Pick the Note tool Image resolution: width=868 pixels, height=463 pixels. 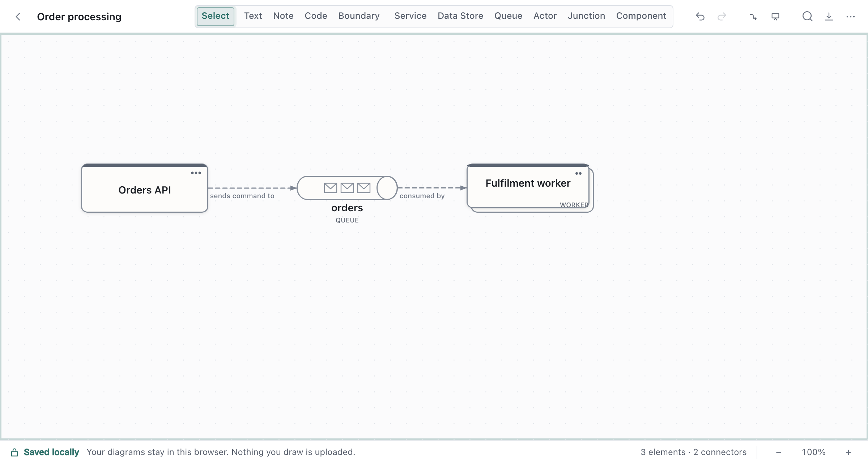[x=283, y=16]
